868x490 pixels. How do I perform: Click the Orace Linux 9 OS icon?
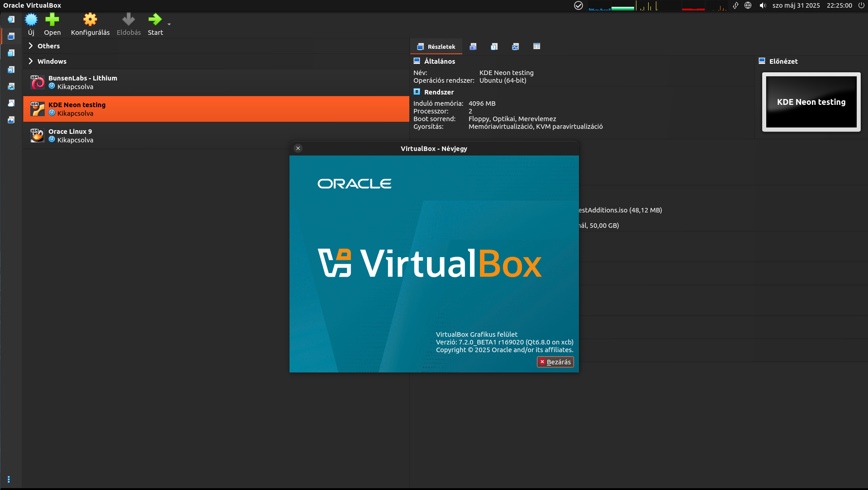38,136
